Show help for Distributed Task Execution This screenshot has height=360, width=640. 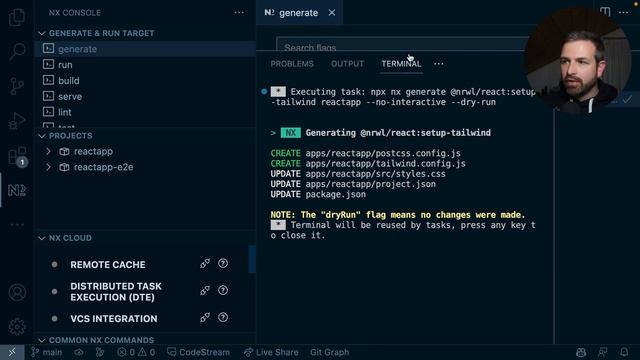tap(223, 290)
